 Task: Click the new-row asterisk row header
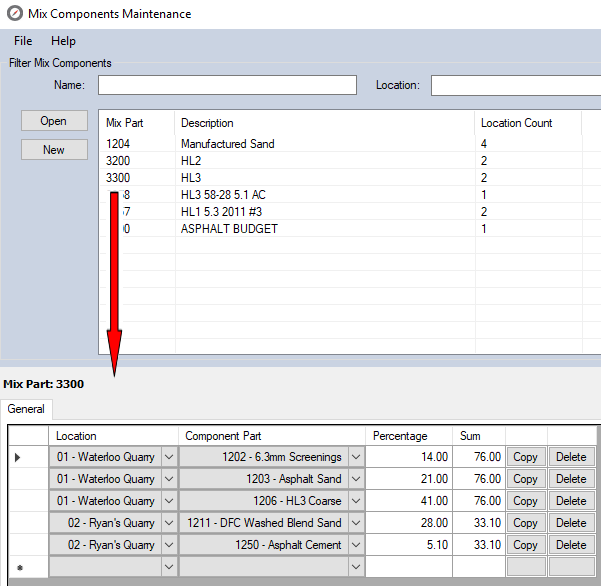[28, 566]
